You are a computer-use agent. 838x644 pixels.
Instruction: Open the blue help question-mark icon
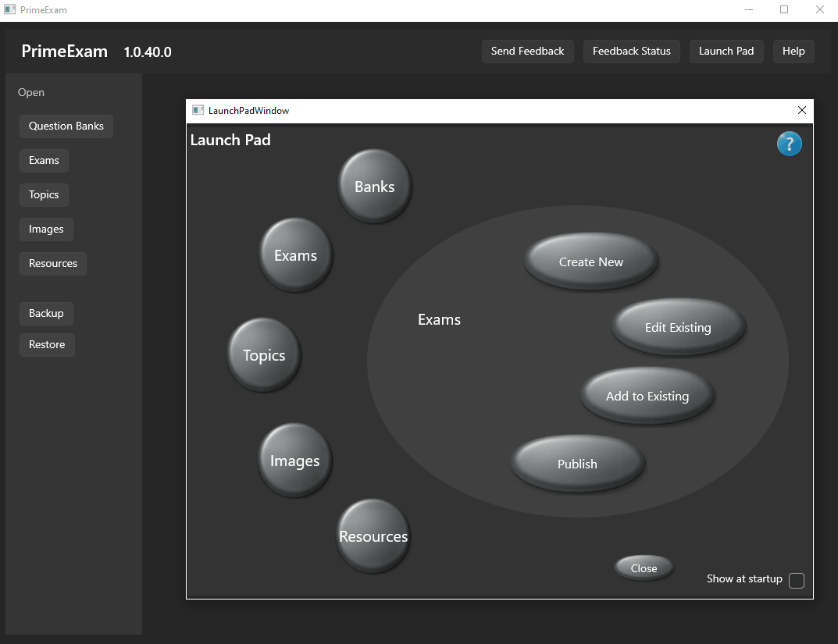789,144
